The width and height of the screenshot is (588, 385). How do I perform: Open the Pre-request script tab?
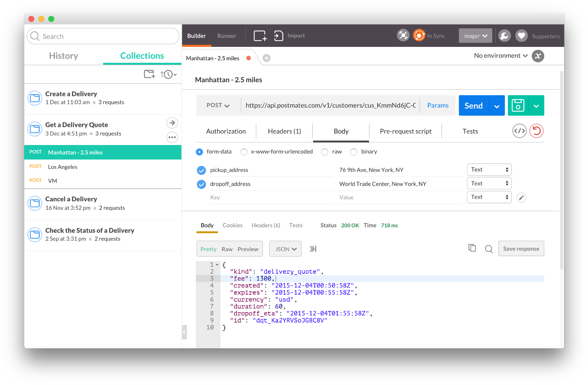[x=406, y=131]
